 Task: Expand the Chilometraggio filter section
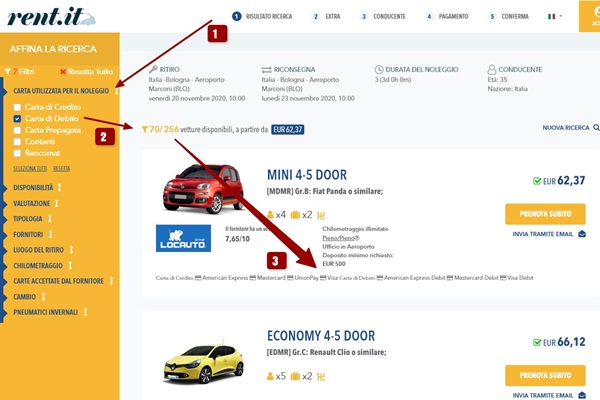click(42, 266)
